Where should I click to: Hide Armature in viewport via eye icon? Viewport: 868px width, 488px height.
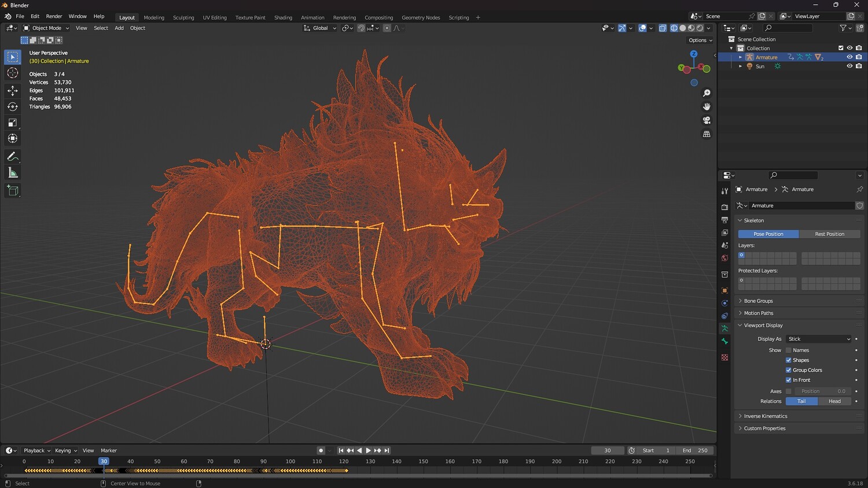[849, 57]
